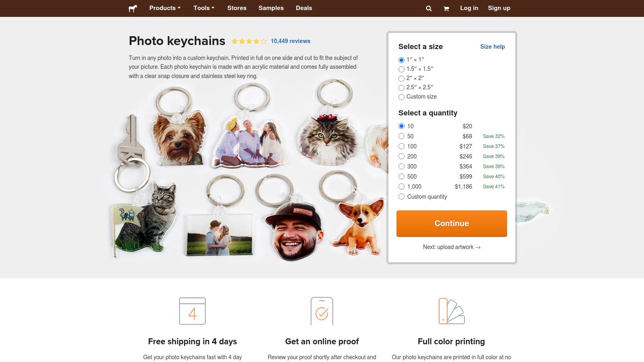
Task: Open the search magnifier icon
Action: (429, 8)
